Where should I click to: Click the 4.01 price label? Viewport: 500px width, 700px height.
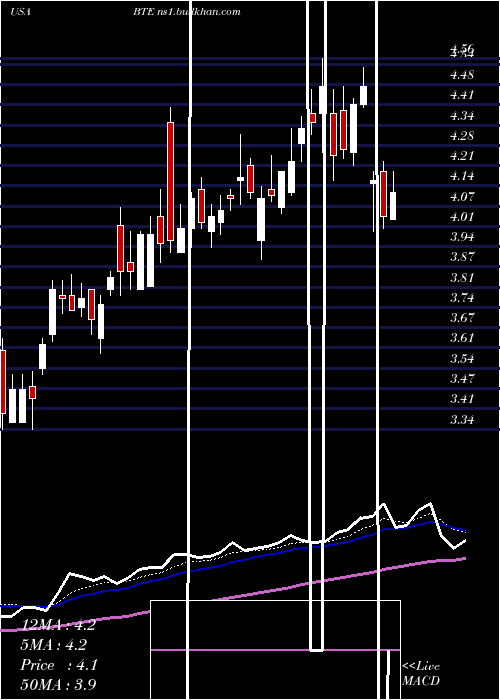[x=462, y=217]
